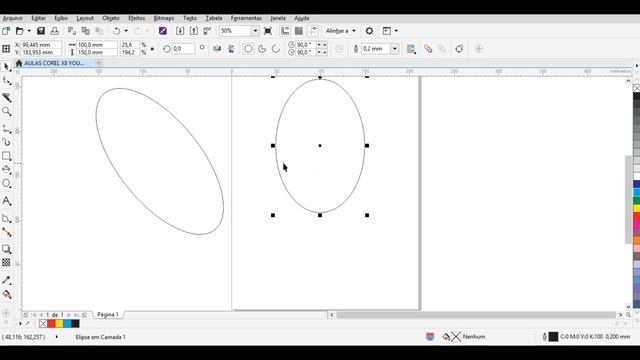The height and width of the screenshot is (360, 640).
Task: Select the Parallel Dimension tool
Action: point(7,218)
